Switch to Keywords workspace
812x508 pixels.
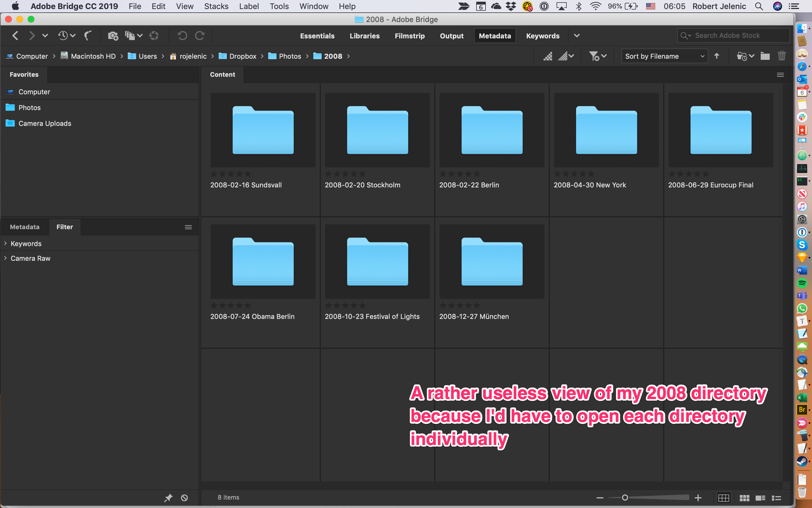(x=542, y=36)
